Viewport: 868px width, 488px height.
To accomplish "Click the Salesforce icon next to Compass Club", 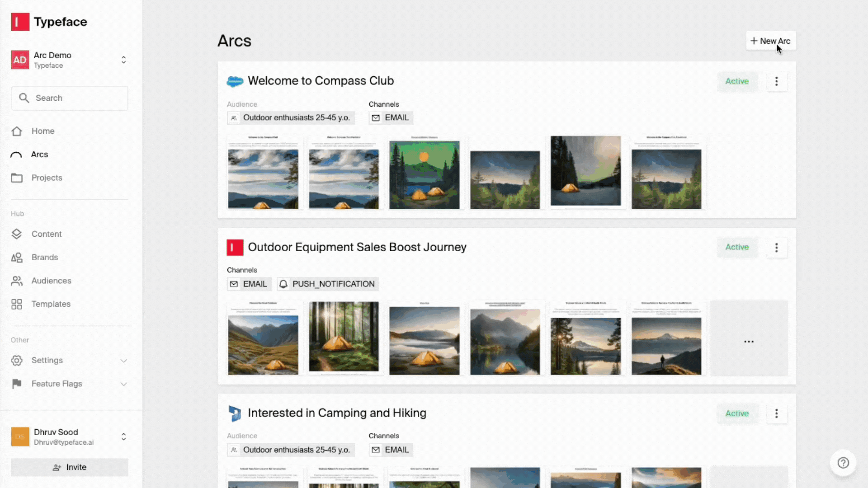I will pos(235,81).
